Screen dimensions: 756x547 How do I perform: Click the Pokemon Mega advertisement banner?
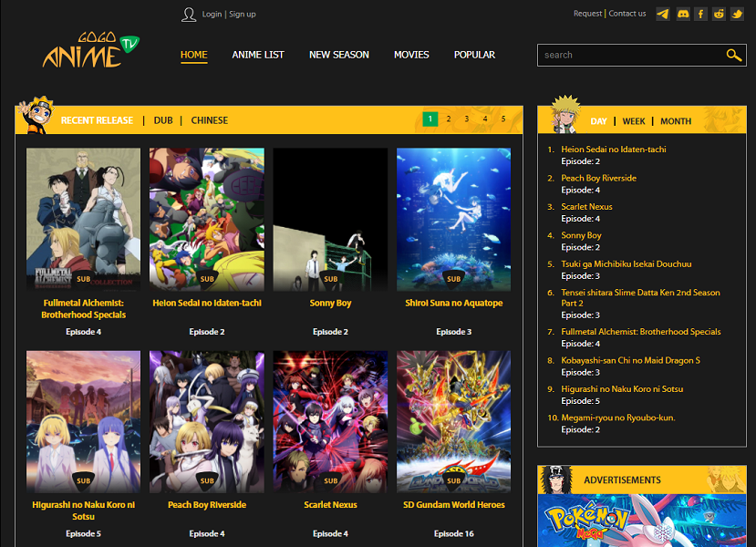(x=642, y=521)
